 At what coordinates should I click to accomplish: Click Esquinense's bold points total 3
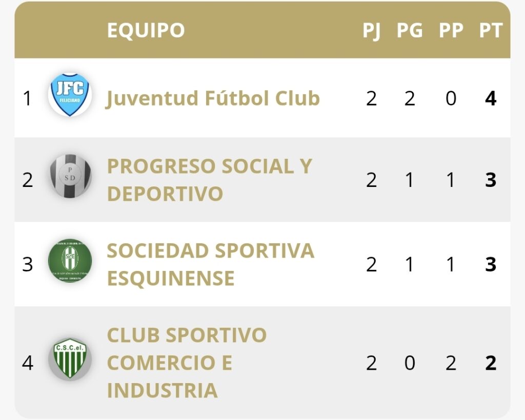[491, 264]
